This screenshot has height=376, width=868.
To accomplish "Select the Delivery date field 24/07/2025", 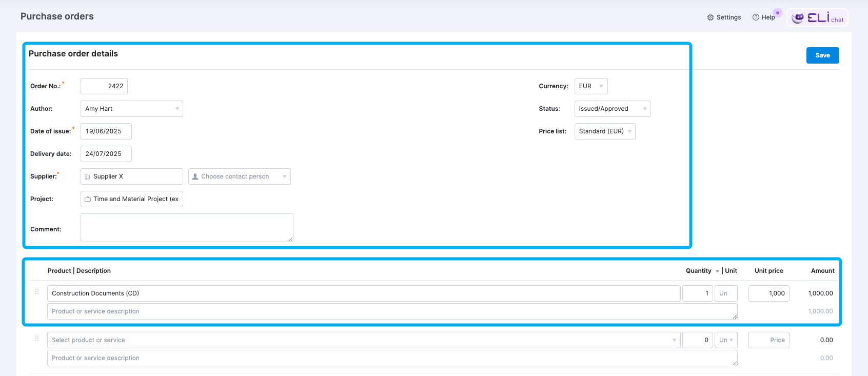I will point(106,154).
